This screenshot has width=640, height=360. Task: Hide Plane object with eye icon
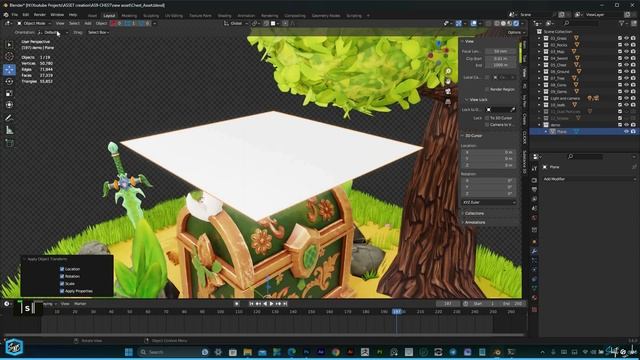coord(627,131)
